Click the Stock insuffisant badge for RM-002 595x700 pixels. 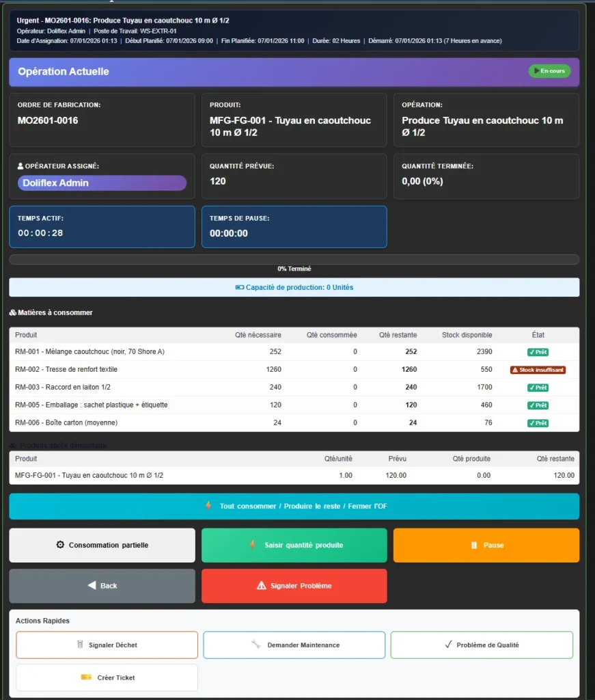pos(538,370)
